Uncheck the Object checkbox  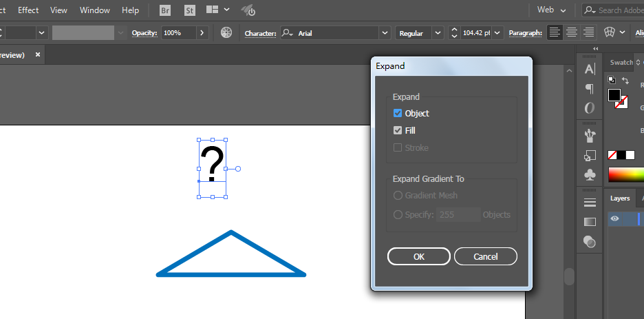point(398,113)
